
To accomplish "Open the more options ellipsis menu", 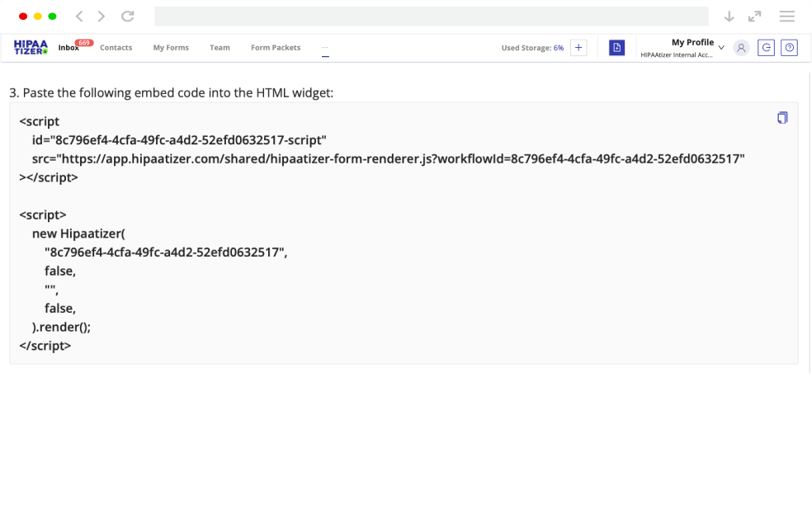I will tap(325, 48).
